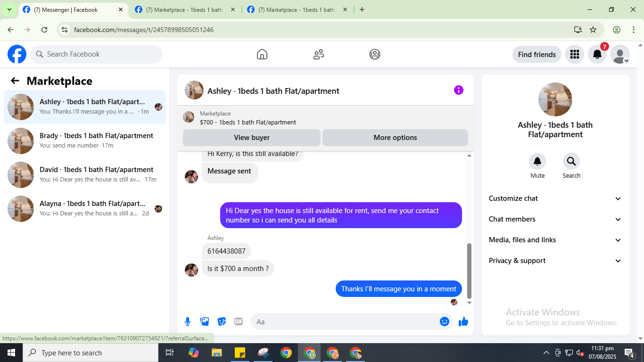644x362 pixels.
Task: Open the Windows Start menu
Action: 11,353
